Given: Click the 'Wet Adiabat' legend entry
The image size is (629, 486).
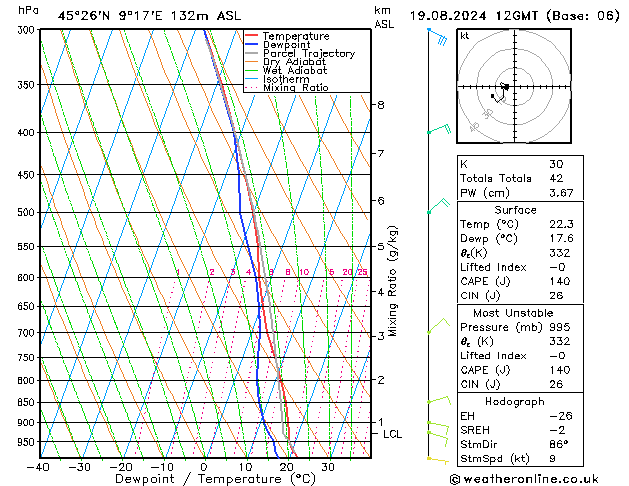Looking at the screenshot, I should [295, 70].
